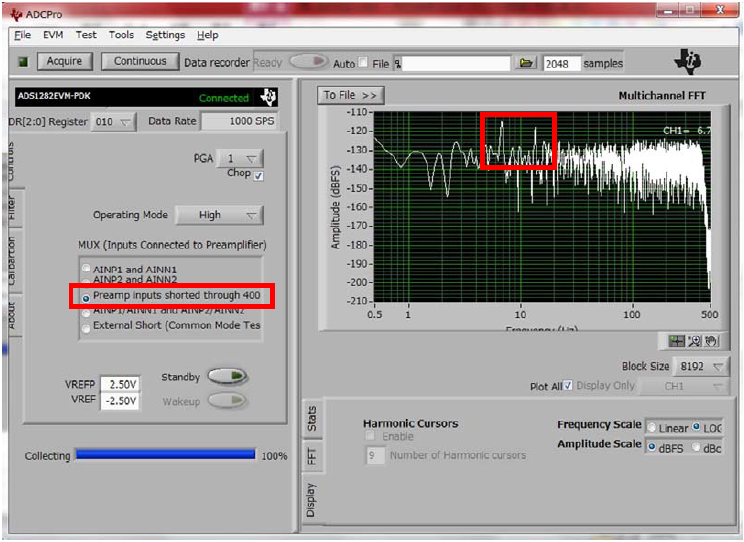Select the graph zoom magnifier tool
This screenshot has width=744, height=542.
click(694, 341)
